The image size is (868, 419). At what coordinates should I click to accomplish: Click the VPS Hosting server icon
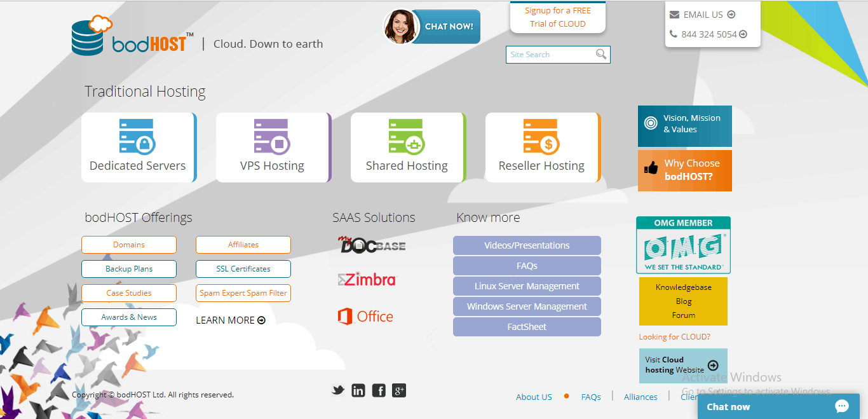tap(272, 136)
